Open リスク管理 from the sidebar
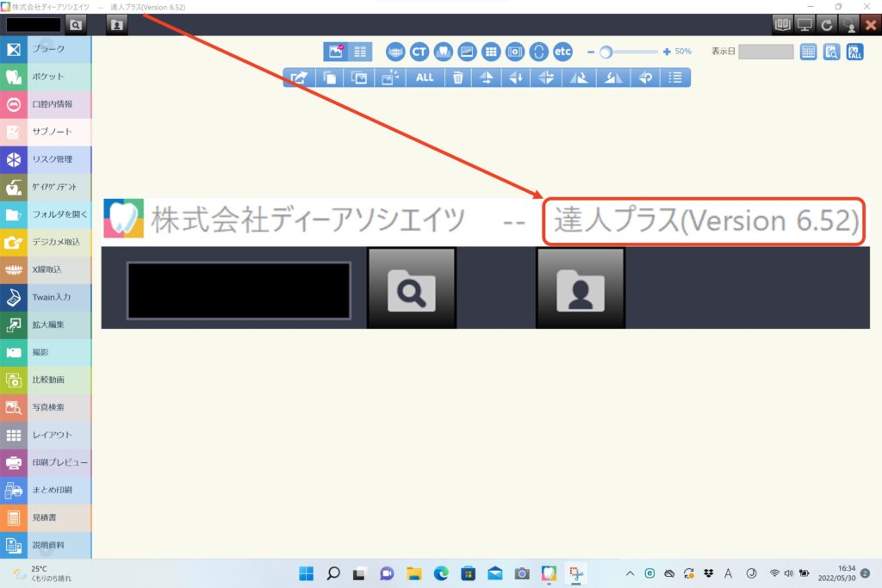The height and width of the screenshot is (588, 882). pos(47,159)
